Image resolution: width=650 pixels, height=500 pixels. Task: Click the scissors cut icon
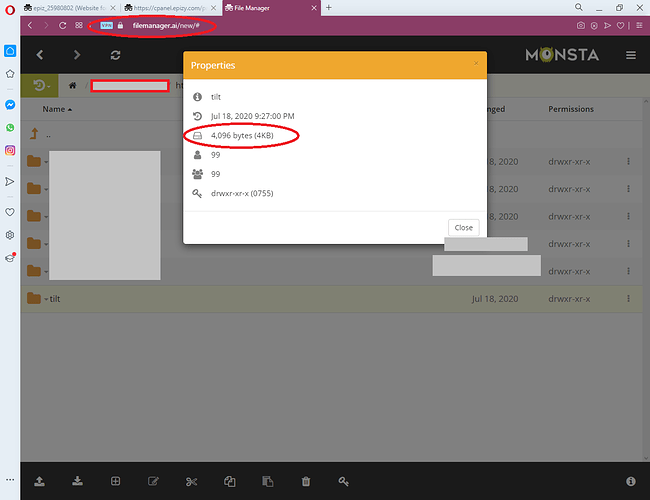pos(192,481)
